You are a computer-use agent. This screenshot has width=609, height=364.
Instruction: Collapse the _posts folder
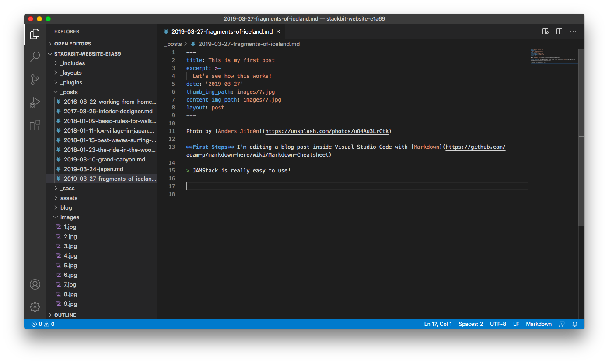click(x=69, y=92)
